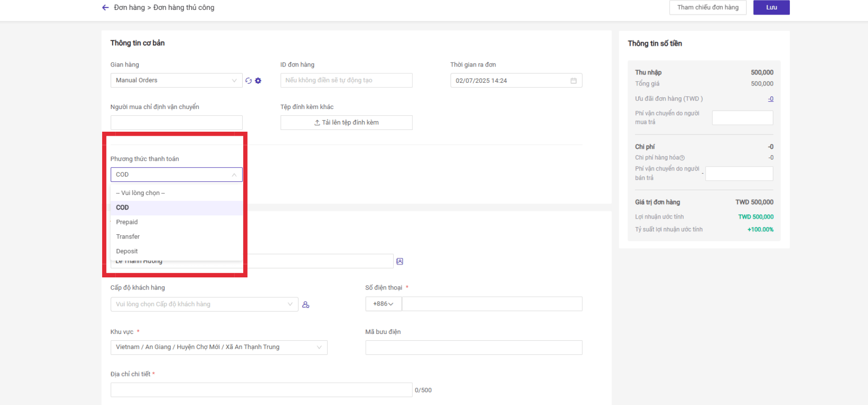Open store settings gear icon
This screenshot has height=405, width=868.
click(258, 81)
